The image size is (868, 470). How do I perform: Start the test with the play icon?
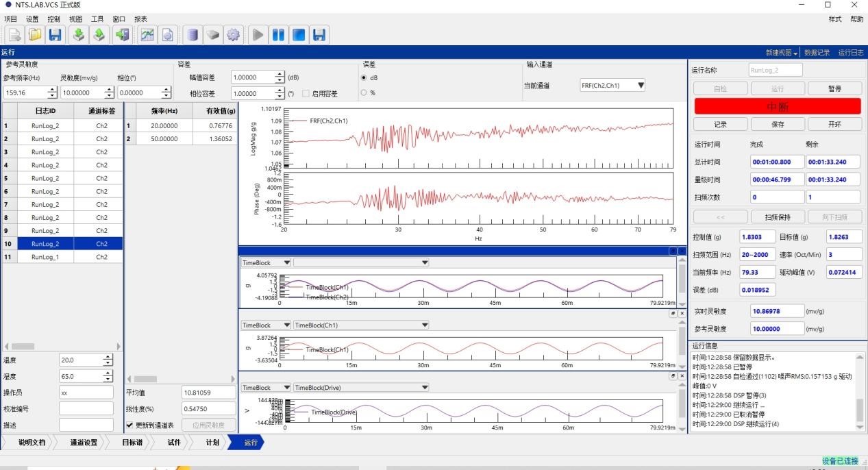pyautogui.click(x=258, y=34)
